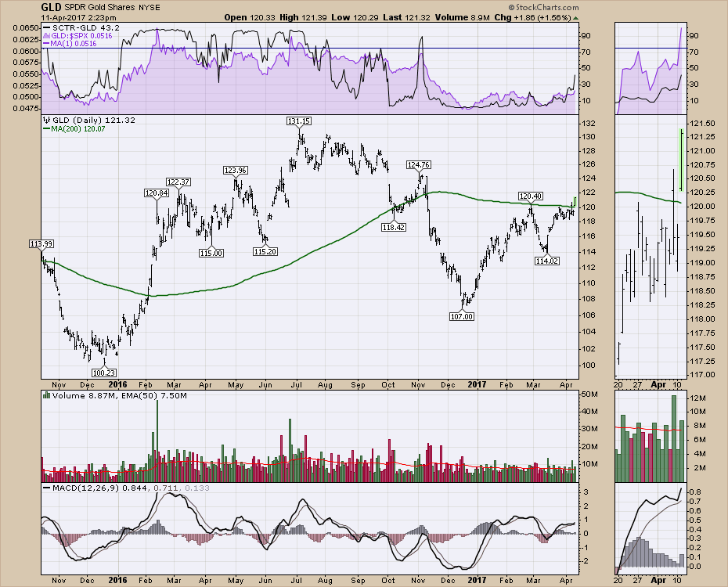Click the MA(1) 0.0516 legend label
Image resolution: width=728 pixels, height=587 pixels.
[x=70, y=44]
